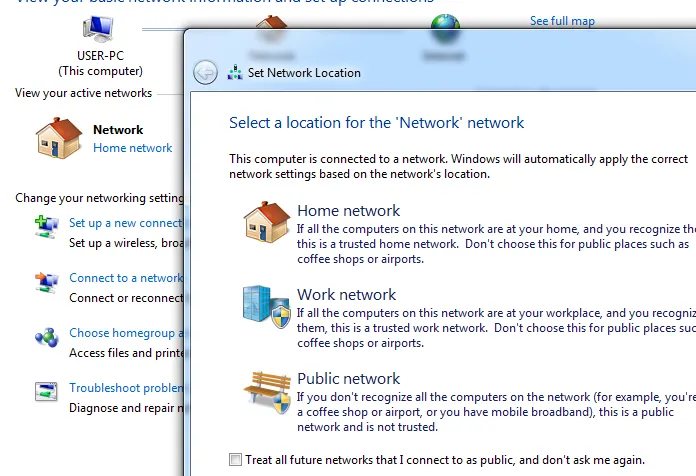
Task: Click 'View your active networks' label
Action: [83, 93]
